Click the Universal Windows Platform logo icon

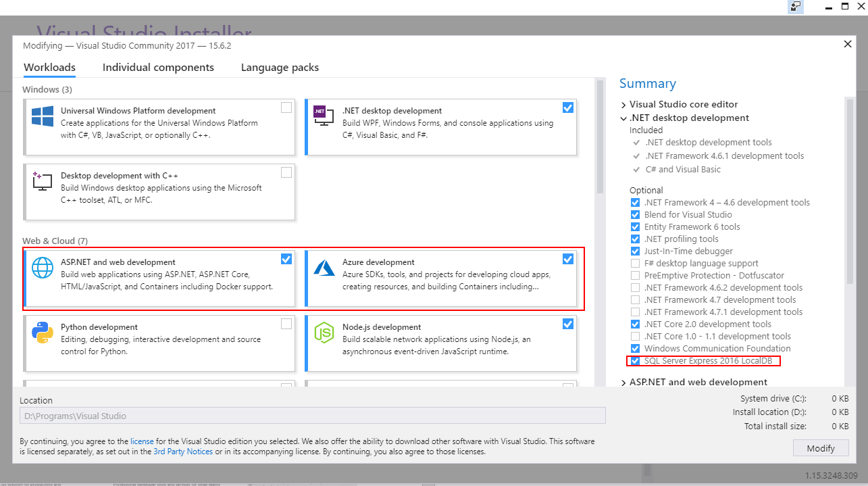click(43, 116)
